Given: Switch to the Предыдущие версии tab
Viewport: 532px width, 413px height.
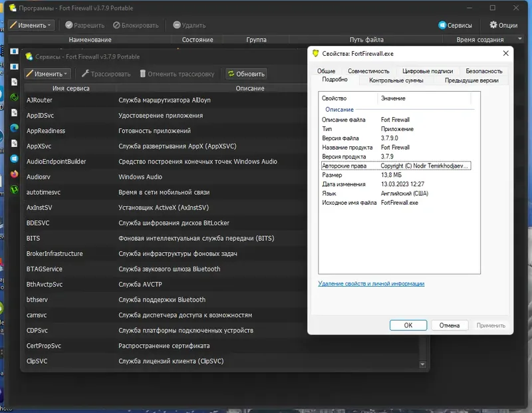Looking at the screenshot, I should 471,80.
